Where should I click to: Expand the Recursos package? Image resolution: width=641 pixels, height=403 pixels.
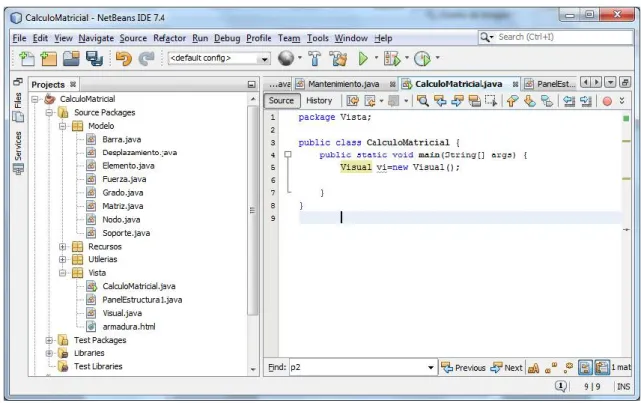pos(63,246)
